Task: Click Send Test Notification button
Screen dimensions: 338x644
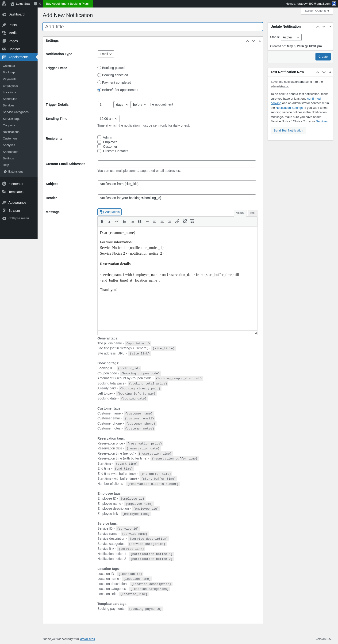Action: (288, 131)
